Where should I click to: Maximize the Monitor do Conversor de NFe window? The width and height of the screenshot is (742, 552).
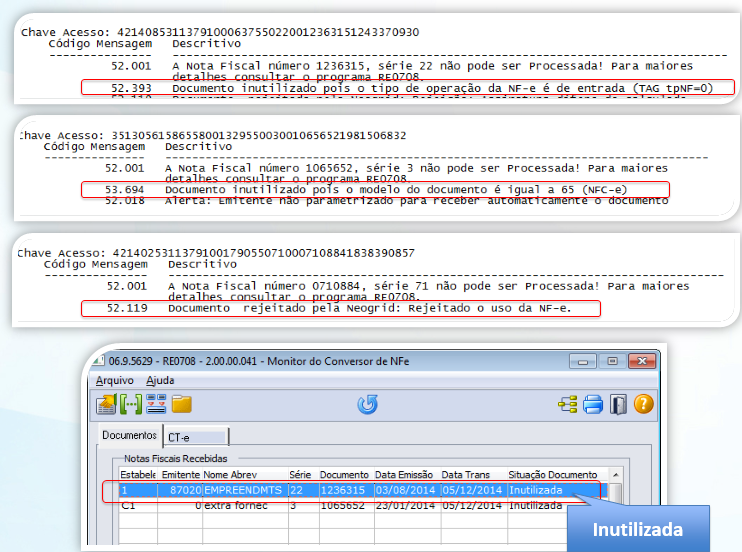(612, 361)
